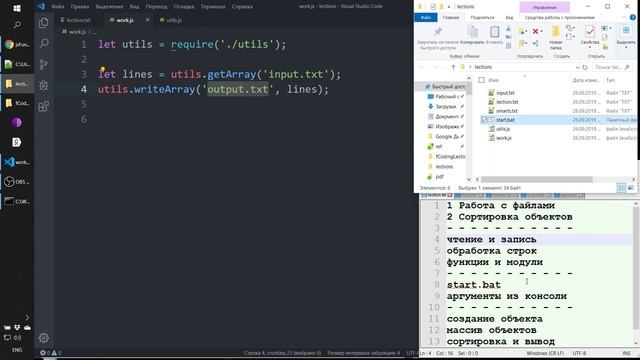Screen dimensions: 640x360
Task: Open the Windows Start menu
Action: click(x=17, y=8)
